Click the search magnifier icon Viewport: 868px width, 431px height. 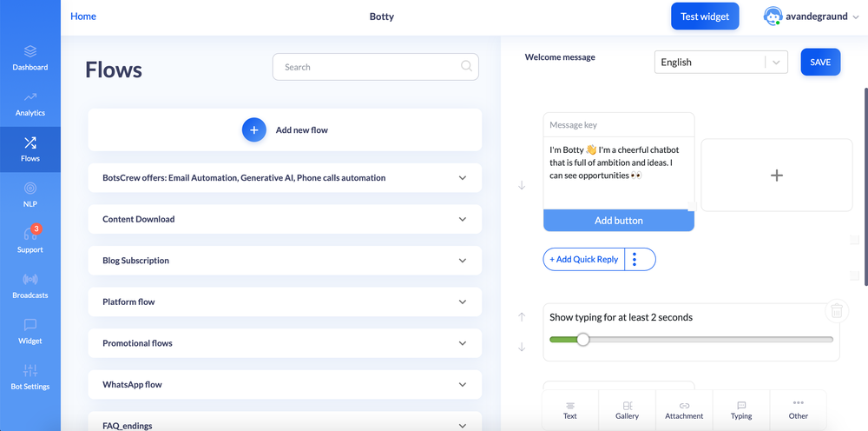(x=467, y=67)
